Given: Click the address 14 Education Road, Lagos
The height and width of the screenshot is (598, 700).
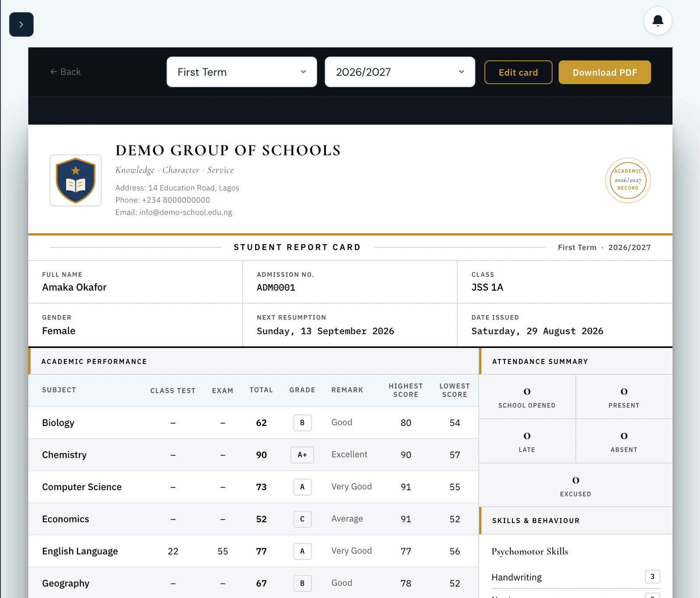Looking at the screenshot, I should 194,188.
